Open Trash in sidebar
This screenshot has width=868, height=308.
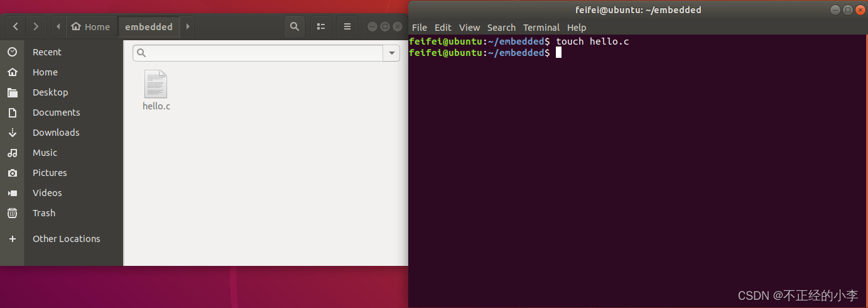pyautogui.click(x=44, y=213)
